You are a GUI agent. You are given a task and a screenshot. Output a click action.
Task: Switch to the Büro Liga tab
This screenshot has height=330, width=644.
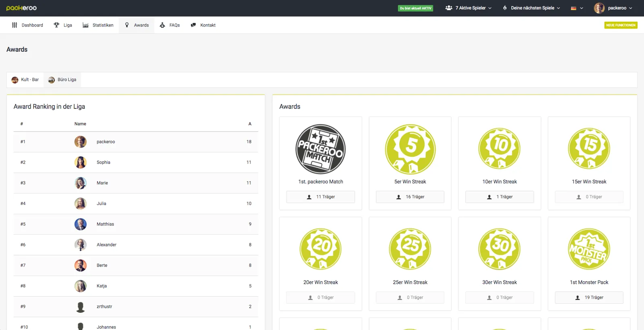[62, 80]
